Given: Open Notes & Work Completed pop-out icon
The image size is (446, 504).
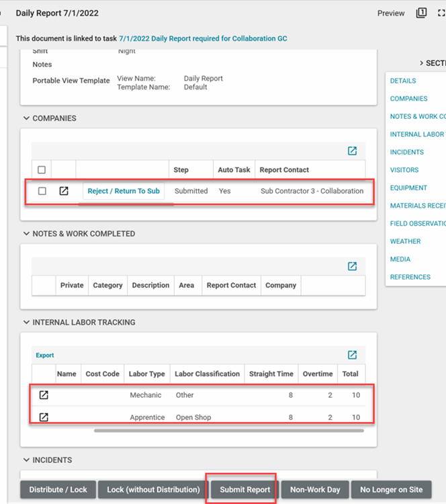Looking at the screenshot, I should [352, 267].
